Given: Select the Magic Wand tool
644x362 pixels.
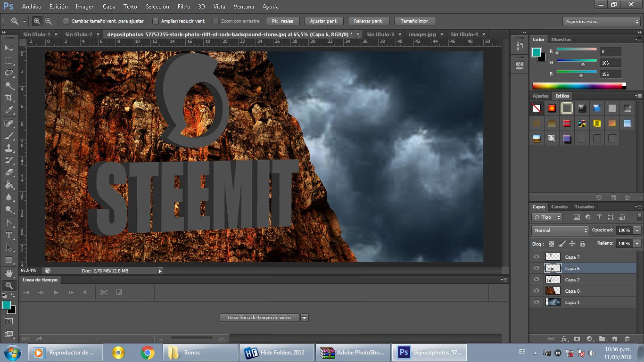Looking at the screenshot, I should click(9, 85).
